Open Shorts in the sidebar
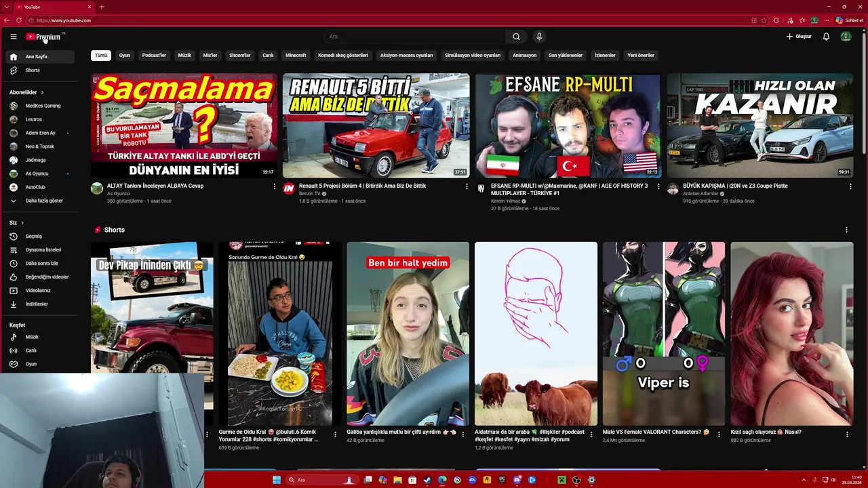This screenshot has width=868, height=488. [39, 70]
